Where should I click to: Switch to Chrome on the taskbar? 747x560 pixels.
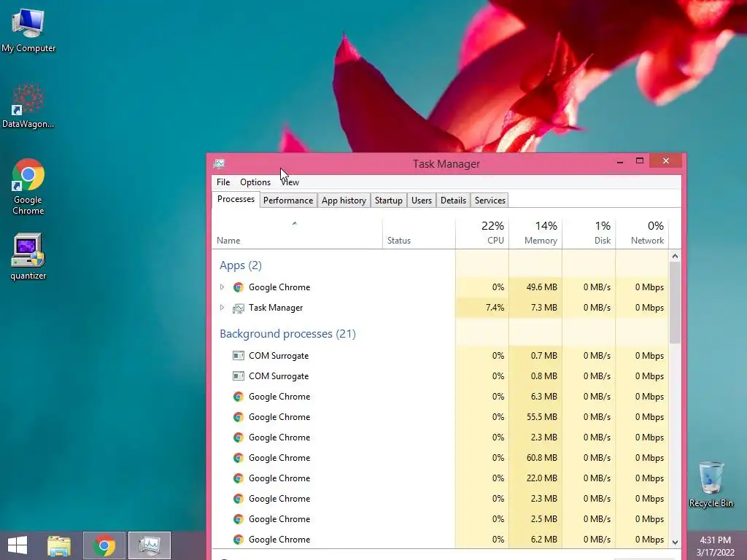click(104, 545)
